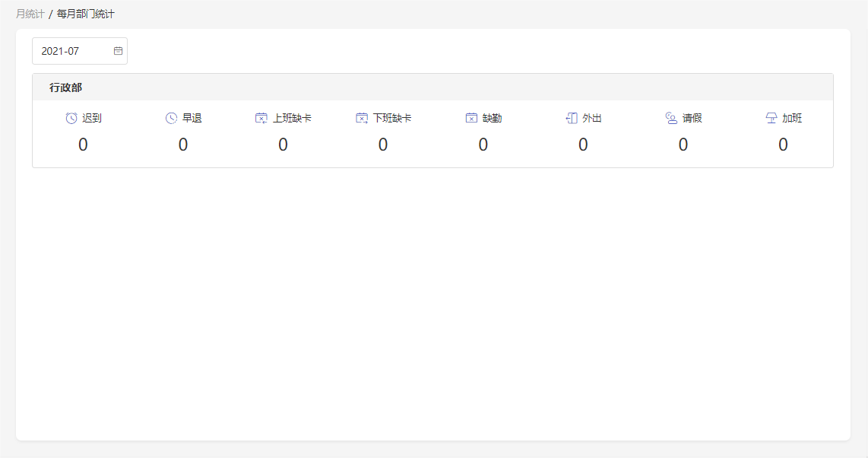Click the 0 count under 外出
Image resolution: width=868 pixels, height=458 pixels.
coord(583,145)
